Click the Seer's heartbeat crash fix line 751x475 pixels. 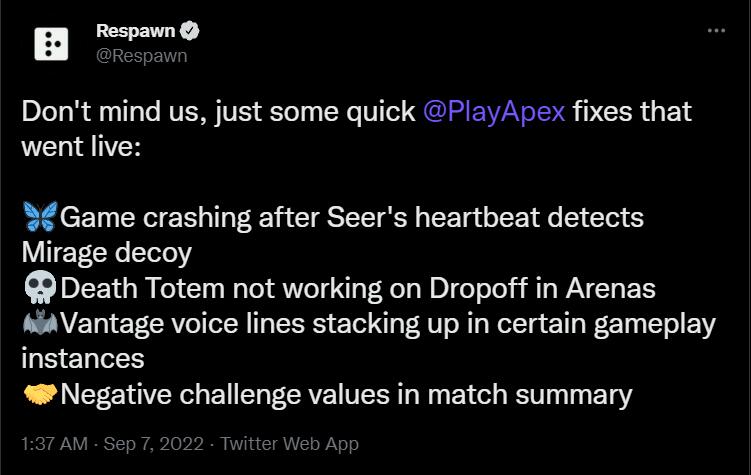352,217
